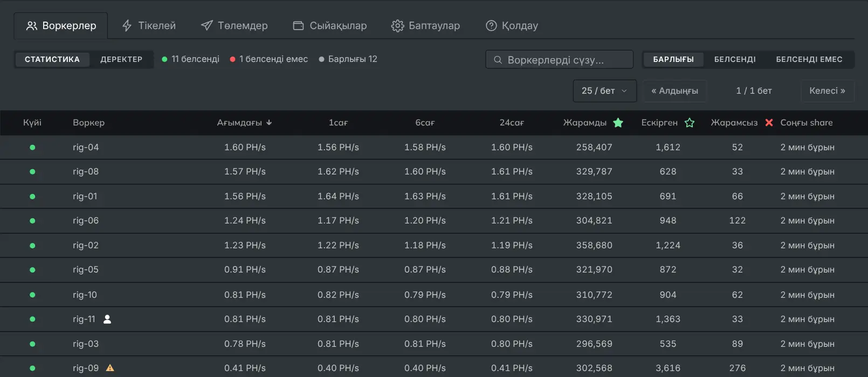Filter workers by БЕЛСЕНДІ ЕМЕС
Viewport: 868px width, 377px height.
pyautogui.click(x=809, y=59)
